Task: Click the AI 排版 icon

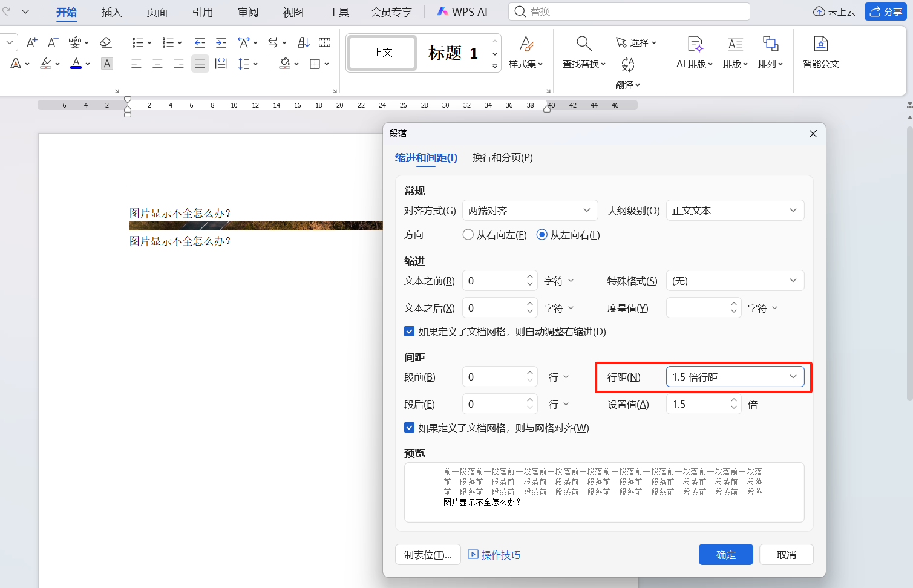Action: coord(694,53)
